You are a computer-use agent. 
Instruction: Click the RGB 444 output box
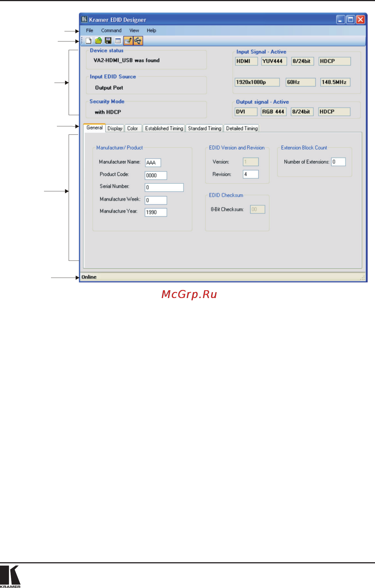pyautogui.click(x=274, y=111)
